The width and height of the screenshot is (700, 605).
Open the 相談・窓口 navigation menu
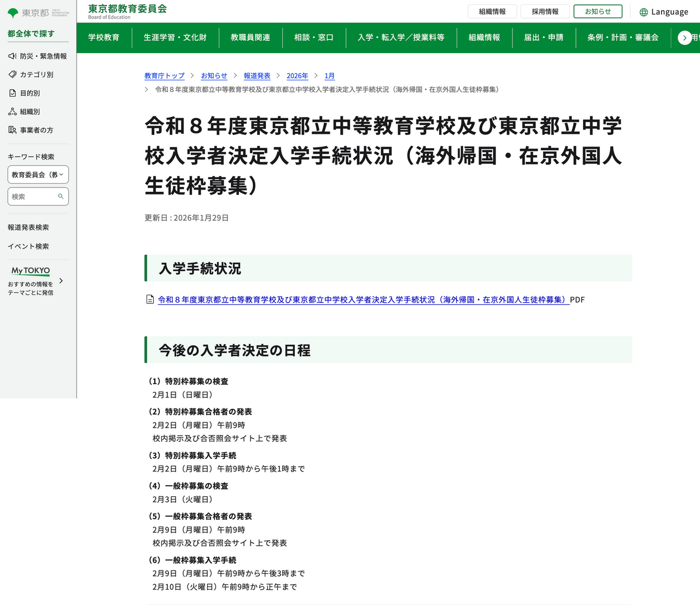click(x=314, y=38)
